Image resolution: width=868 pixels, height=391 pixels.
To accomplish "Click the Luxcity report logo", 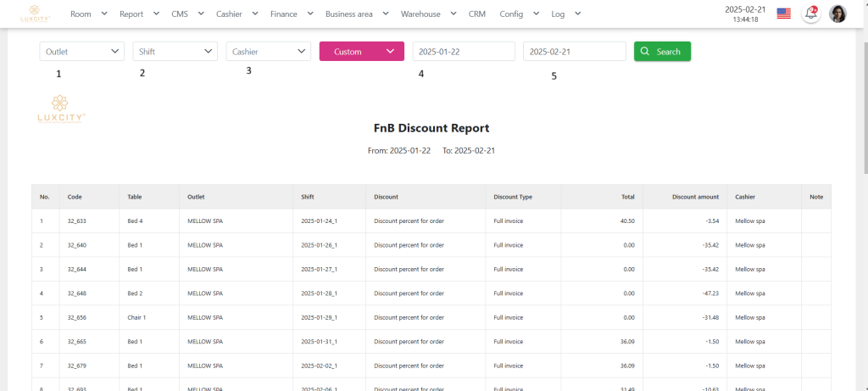I will coord(62,109).
